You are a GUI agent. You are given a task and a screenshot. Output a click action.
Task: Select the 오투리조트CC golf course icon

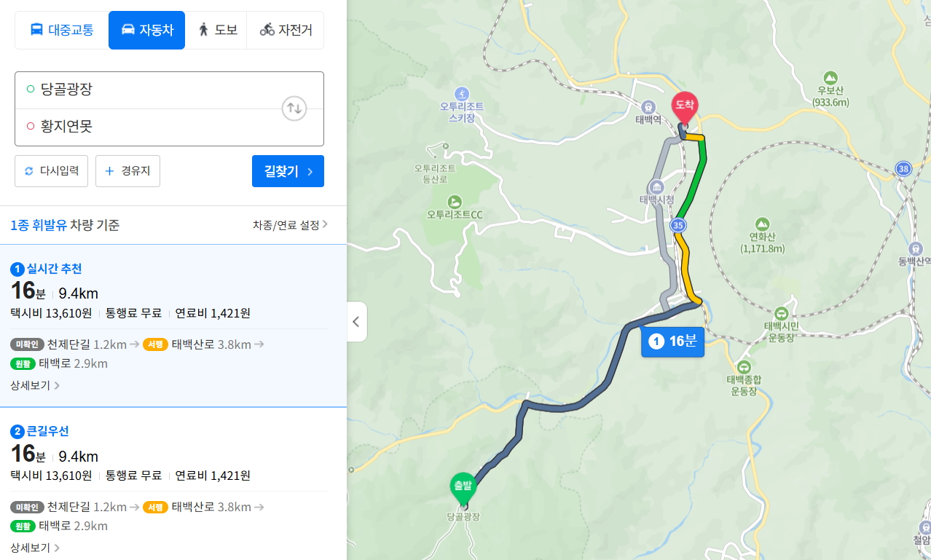pyautogui.click(x=455, y=201)
